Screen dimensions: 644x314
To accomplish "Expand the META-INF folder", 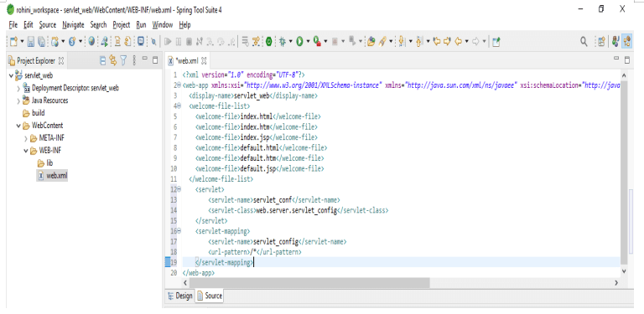I will [x=25, y=138].
